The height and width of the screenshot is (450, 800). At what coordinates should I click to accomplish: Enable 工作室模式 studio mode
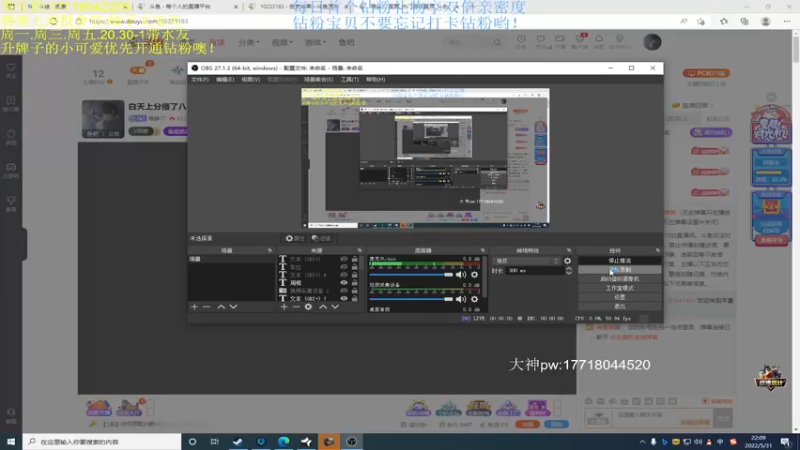(619, 288)
